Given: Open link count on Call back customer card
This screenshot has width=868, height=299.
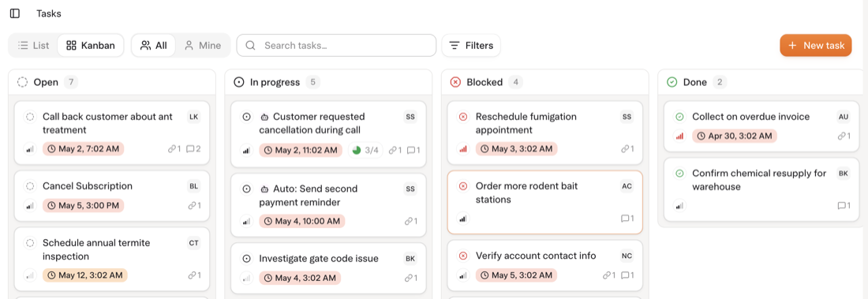Looking at the screenshot, I should [x=174, y=149].
